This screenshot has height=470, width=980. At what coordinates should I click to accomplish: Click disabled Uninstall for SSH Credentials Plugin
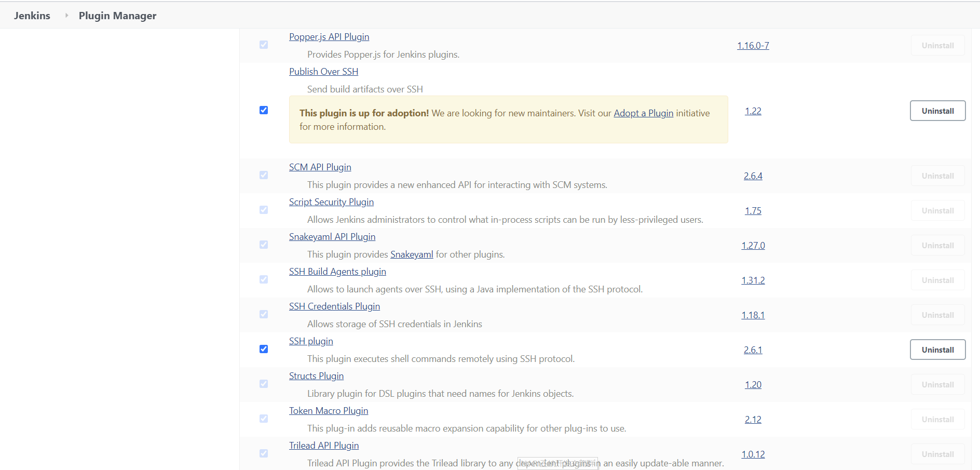pos(937,315)
